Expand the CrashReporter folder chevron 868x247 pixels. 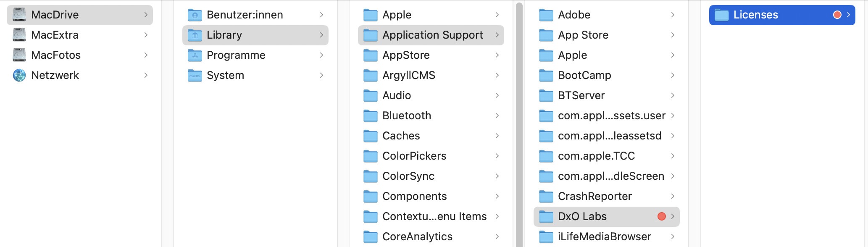[673, 196]
